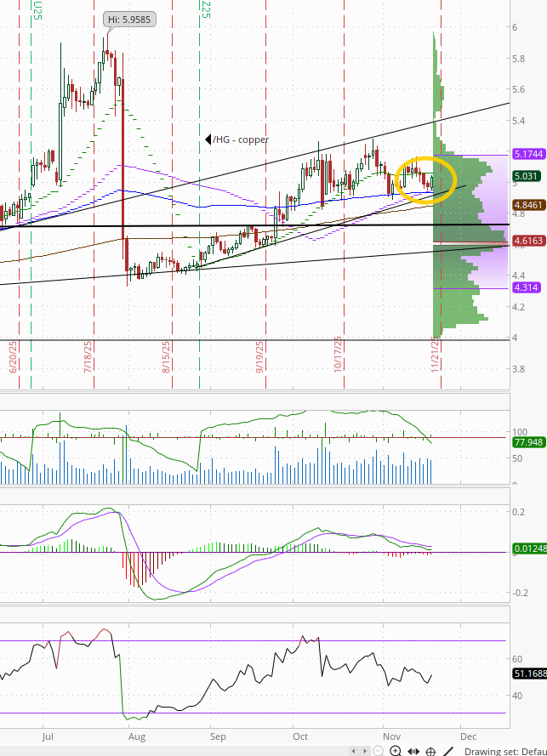
Task: Click the 4.8461 brown price label
Action: [x=529, y=205]
